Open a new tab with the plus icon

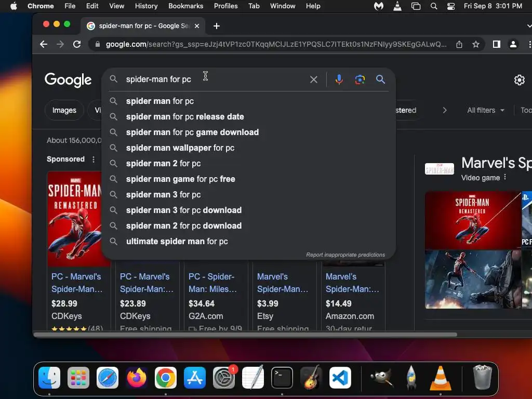pyautogui.click(x=217, y=26)
